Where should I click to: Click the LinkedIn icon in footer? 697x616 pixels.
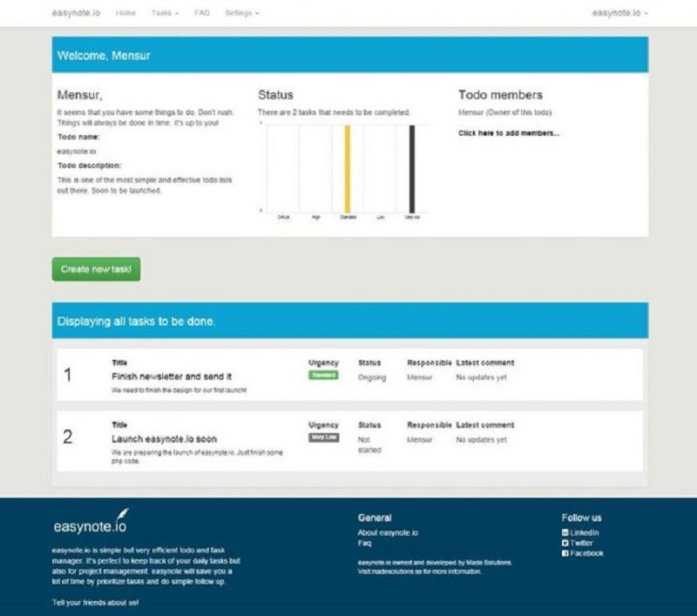point(565,532)
